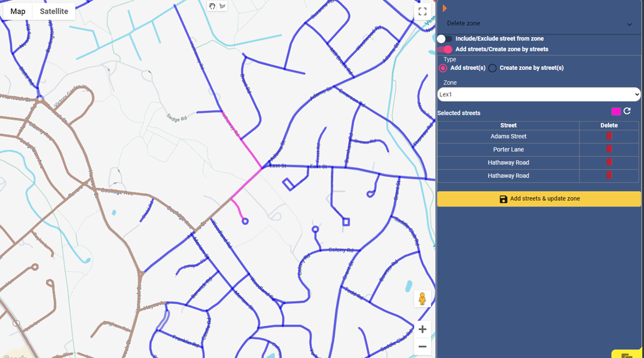Select the hand pan tool on map
Screen dimensions: 644x358
tap(212, 6)
